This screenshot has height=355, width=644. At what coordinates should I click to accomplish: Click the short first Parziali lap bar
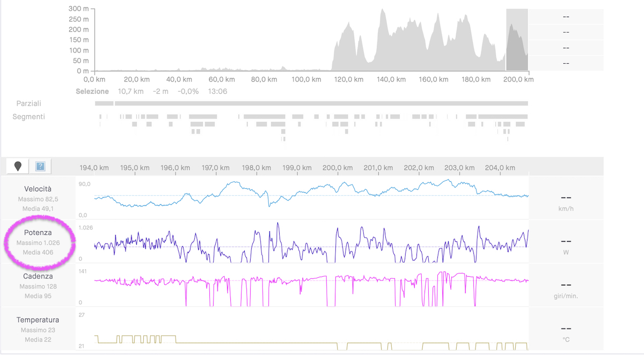(x=104, y=103)
